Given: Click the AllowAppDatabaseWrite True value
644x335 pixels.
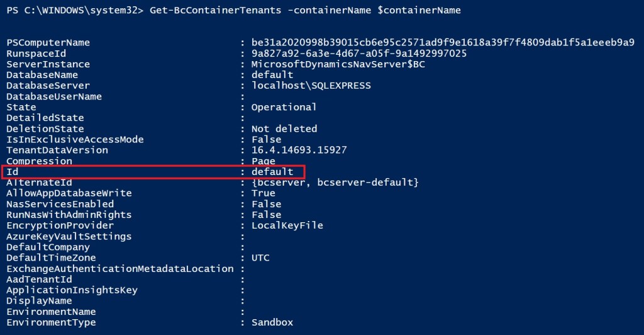Looking at the screenshot, I should click(x=263, y=193).
